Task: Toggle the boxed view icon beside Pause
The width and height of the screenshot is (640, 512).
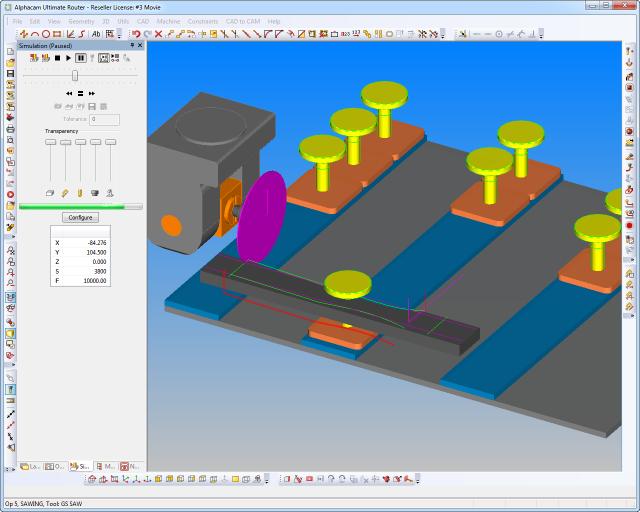Action: click(x=104, y=58)
